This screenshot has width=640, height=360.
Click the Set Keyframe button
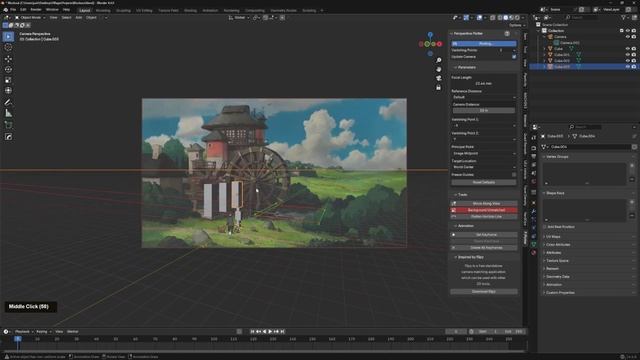pyautogui.click(x=484, y=235)
